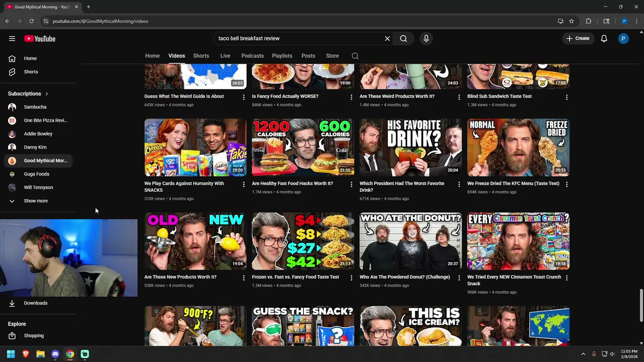Go to Shorts in the sidebar
644x362 pixels.
(x=39, y=72)
